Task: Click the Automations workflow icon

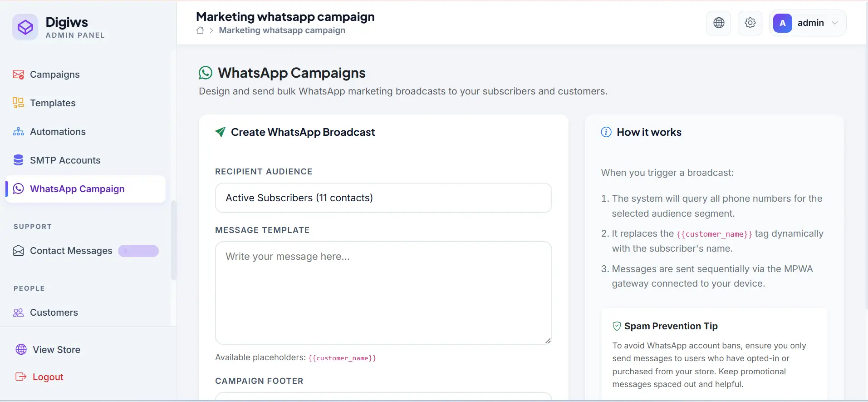Action: (18, 132)
